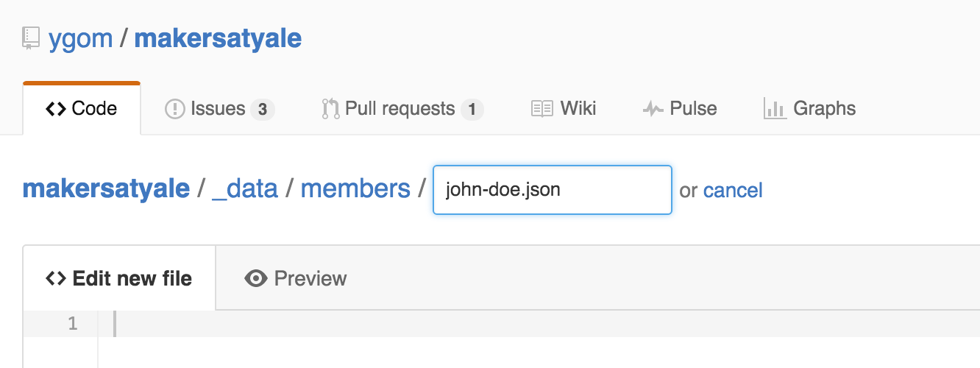The width and height of the screenshot is (980, 368).
Task: Open the Issues tab
Action: [x=218, y=109]
